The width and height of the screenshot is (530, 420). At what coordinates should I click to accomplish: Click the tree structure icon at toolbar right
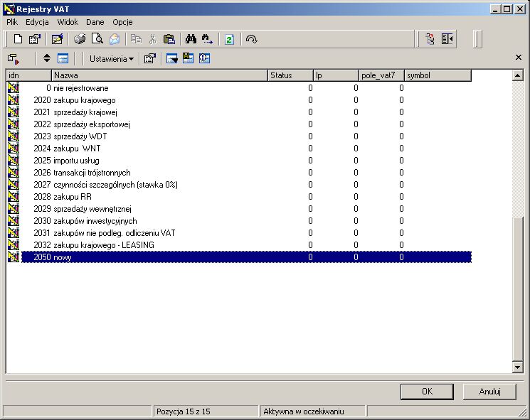pyautogui.click(x=430, y=39)
